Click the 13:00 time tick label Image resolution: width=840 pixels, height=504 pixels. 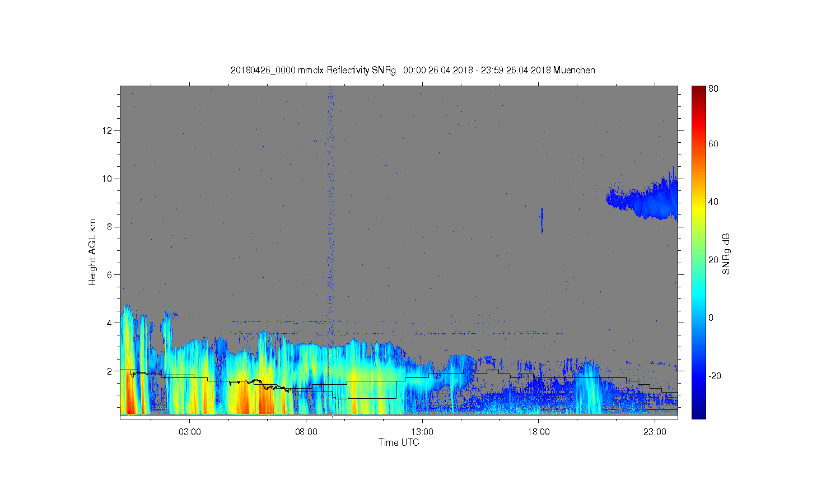tap(422, 432)
